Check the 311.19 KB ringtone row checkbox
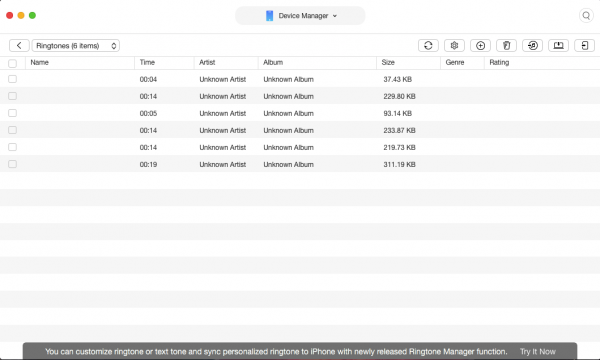The width and height of the screenshot is (600, 360). click(12, 164)
